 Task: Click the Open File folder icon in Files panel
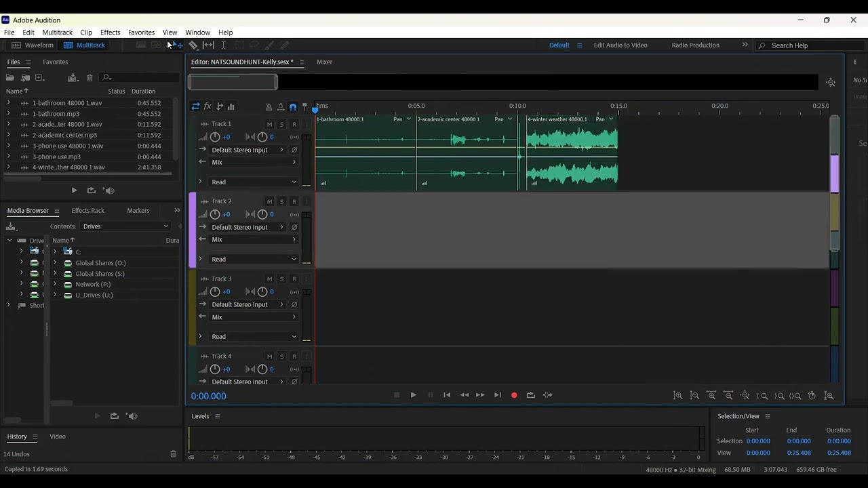click(10, 78)
